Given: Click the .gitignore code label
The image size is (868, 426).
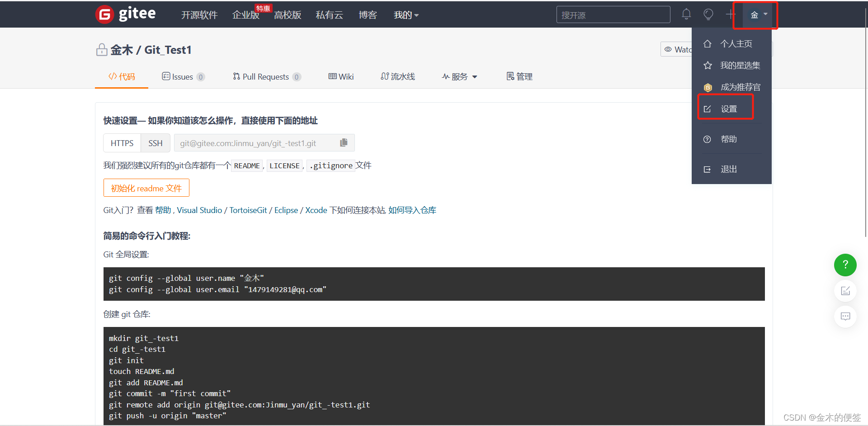Looking at the screenshot, I should (x=331, y=166).
